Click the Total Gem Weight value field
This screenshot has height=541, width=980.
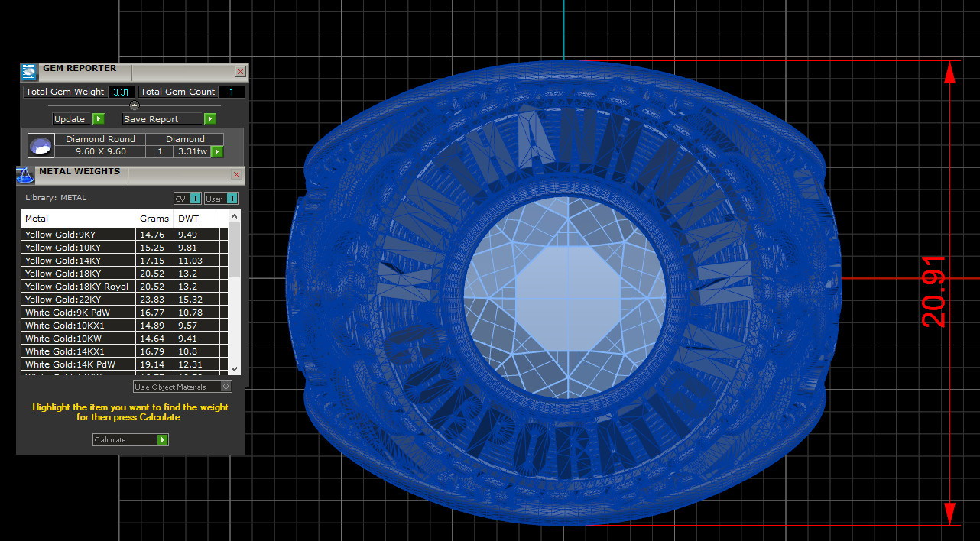(121, 92)
